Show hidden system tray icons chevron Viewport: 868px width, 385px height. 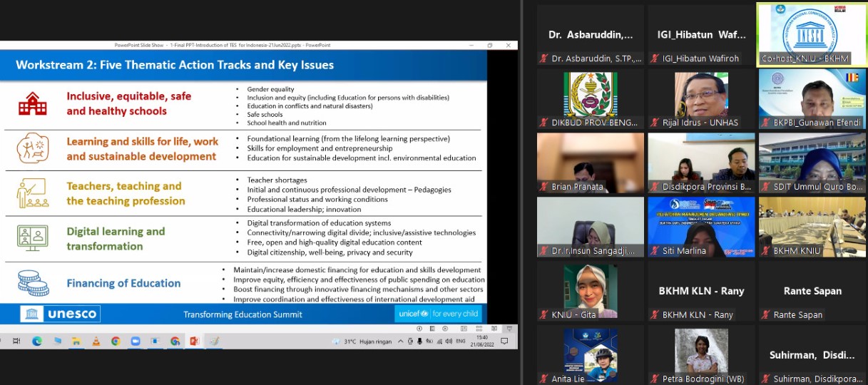pyautogui.click(x=400, y=341)
